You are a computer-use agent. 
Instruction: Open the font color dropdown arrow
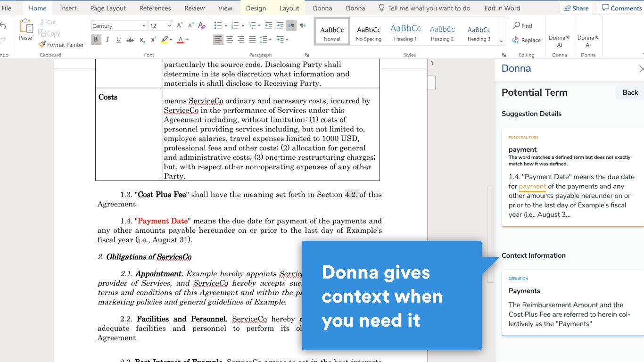click(188, 40)
